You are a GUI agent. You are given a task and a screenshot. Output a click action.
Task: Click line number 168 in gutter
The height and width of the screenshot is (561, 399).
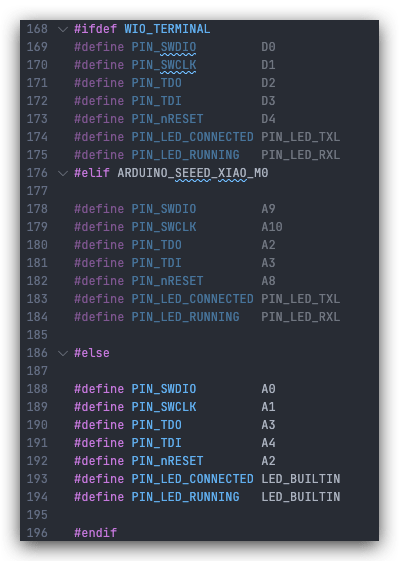tap(37, 29)
